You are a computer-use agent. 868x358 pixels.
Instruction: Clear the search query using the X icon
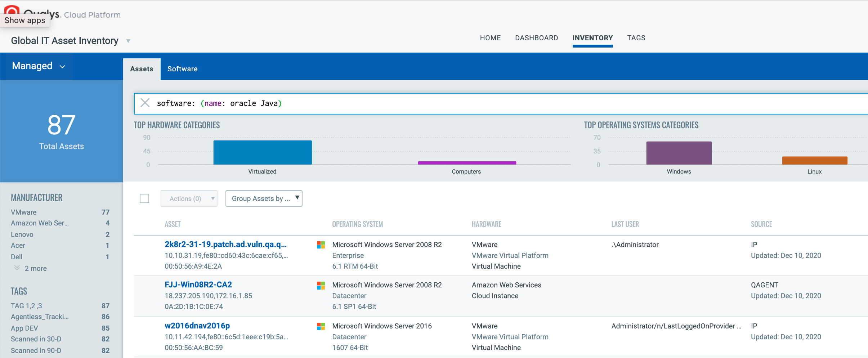(145, 103)
